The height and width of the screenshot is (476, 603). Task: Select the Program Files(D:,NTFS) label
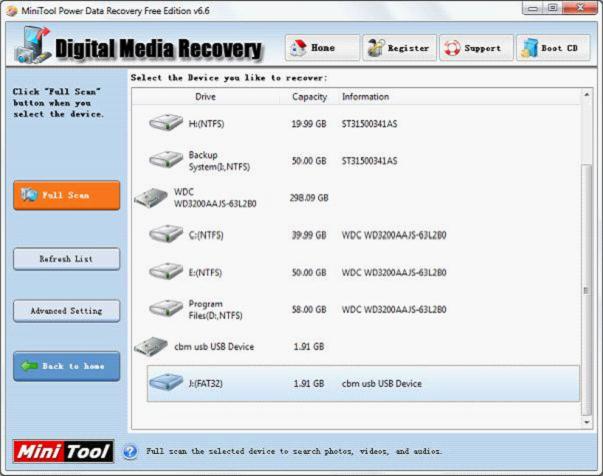pos(215,310)
